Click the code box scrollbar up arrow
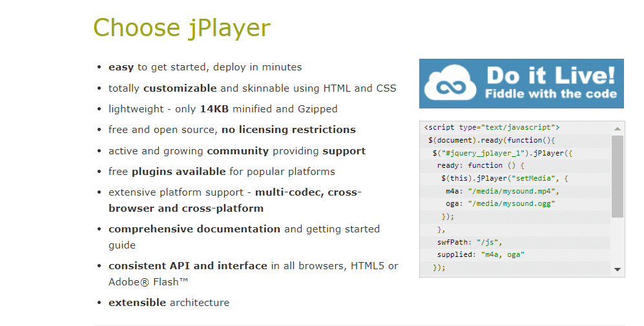644x326 pixels. click(617, 128)
